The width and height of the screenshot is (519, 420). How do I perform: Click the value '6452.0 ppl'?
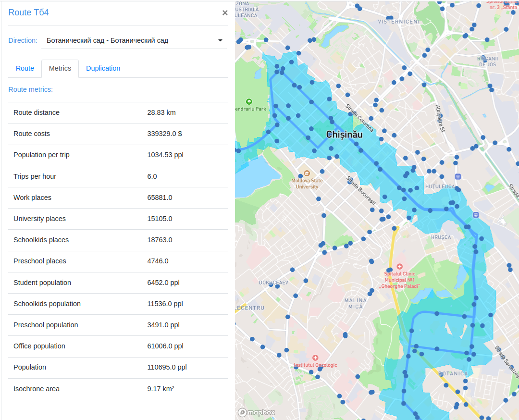tap(163, 283)
